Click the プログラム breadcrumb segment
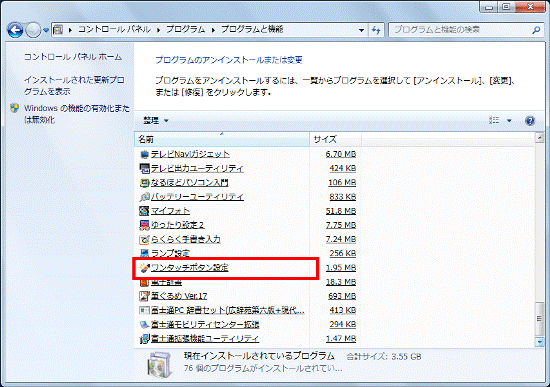This screenshot has width=550, height=387. (186, 29)
